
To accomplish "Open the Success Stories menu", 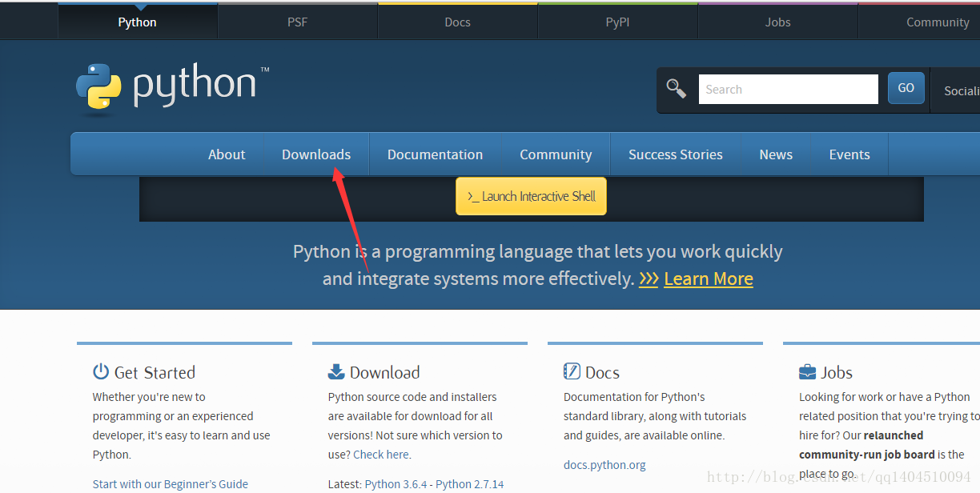I will coord(676,154).
